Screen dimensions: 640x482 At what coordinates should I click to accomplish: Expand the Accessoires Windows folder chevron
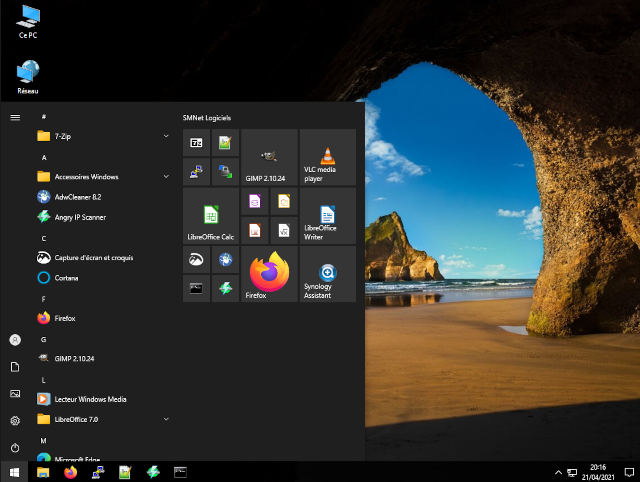tap(166, 176)
